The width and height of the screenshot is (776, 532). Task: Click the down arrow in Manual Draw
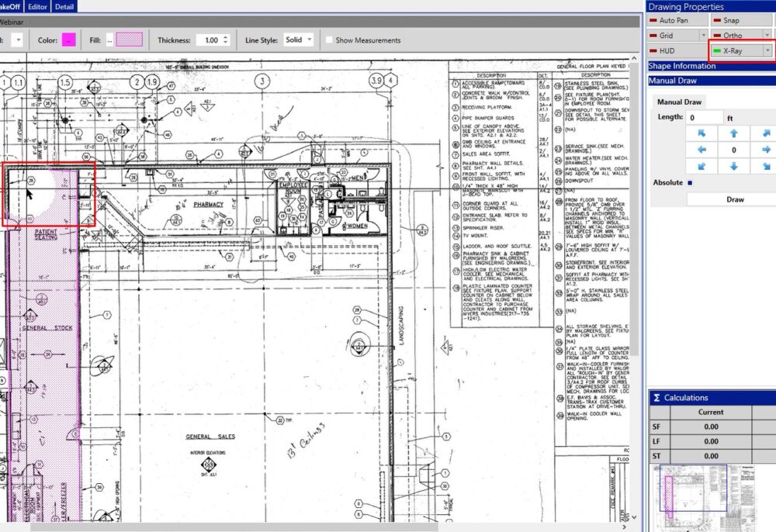(734, 166)
